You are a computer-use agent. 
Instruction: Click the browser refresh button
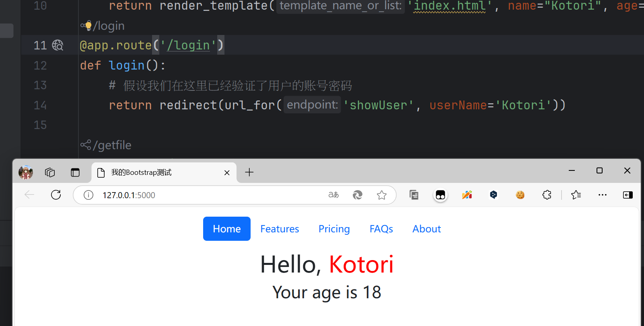click(56, 195)
